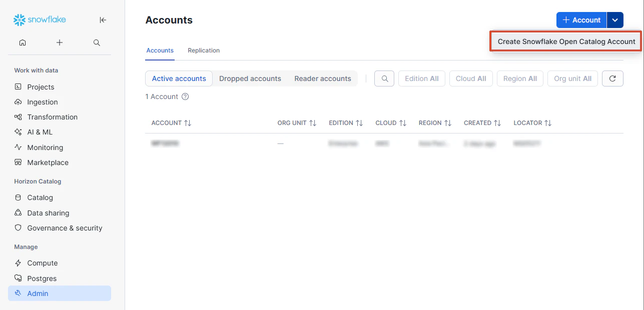Click the Compute lightning icon
644x310 pixels.
(x=18, y=263)
